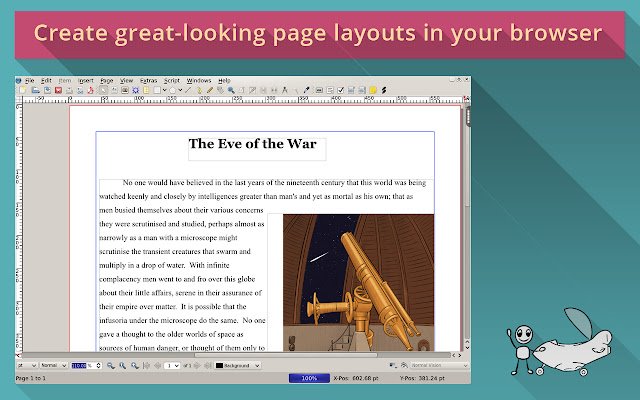Close the document with the red X icon

58,90
